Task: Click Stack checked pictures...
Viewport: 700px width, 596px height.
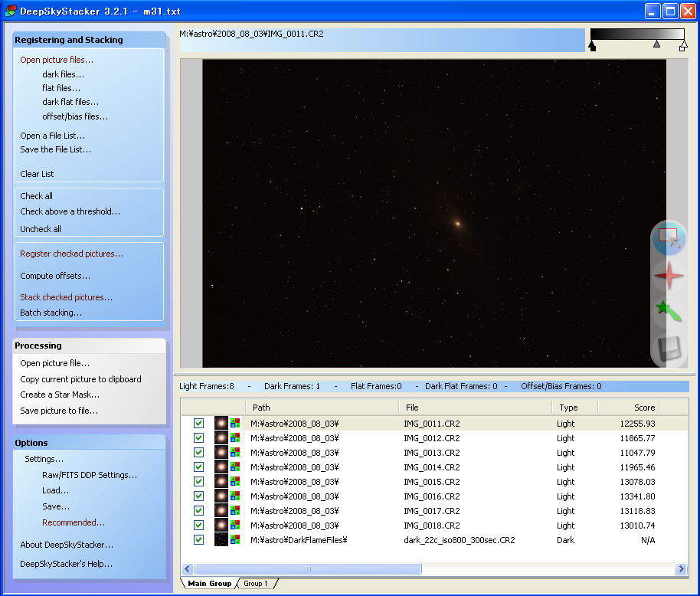Action: point(66,297)
